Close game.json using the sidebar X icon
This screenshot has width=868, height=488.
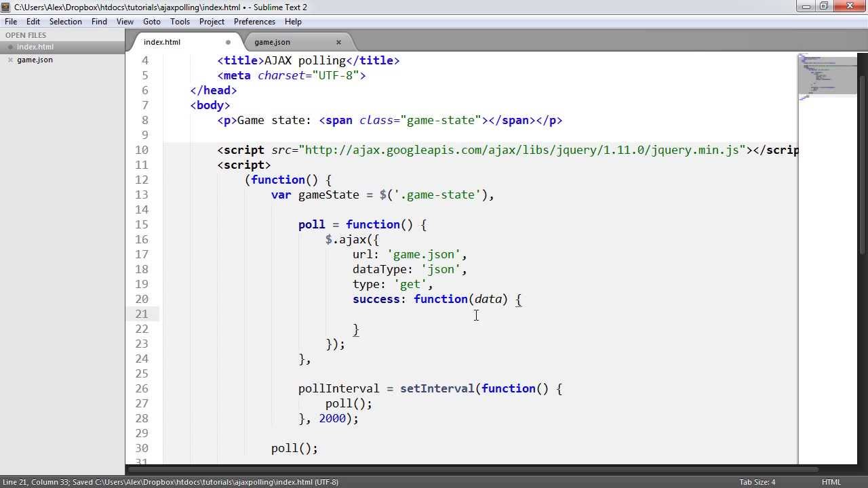click(10, 60)
